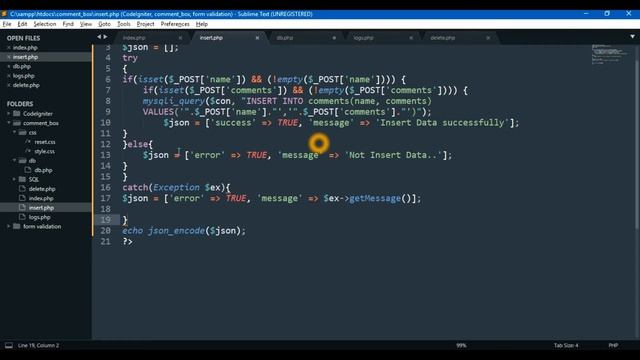Expand the CodeIgniter folder

(x=8, y=113)
